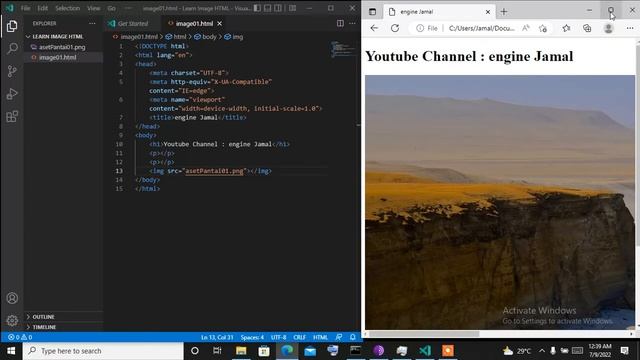640x360 pixels.
Task: Click the browser address bar path
Action: pos(482,28)
